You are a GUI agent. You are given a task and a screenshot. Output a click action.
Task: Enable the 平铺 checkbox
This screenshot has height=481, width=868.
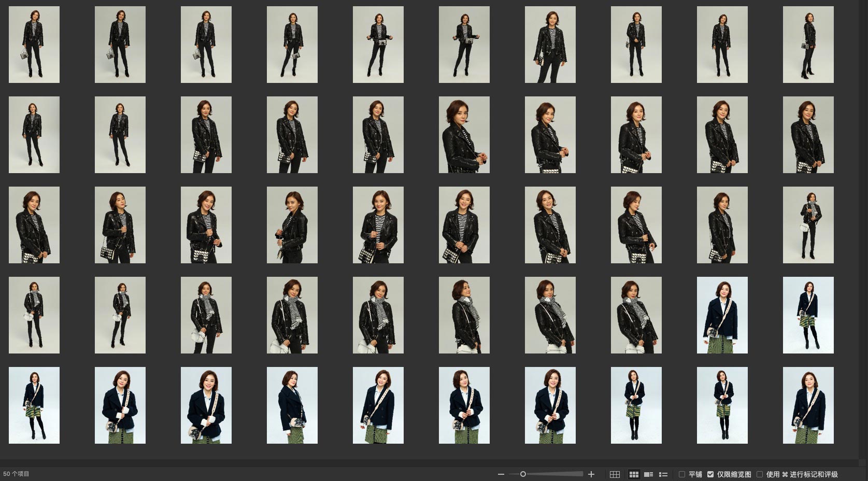682,474
